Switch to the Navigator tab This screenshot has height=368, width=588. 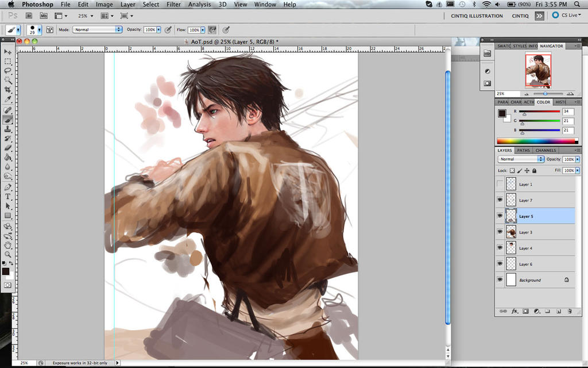point(551,46)
